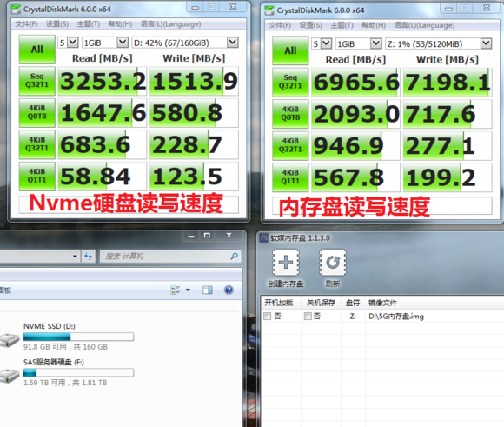Screen dimensions: 504x427
Task: Run 4KiB Q32T1 test in right window
Action: (x=290, y=146)
